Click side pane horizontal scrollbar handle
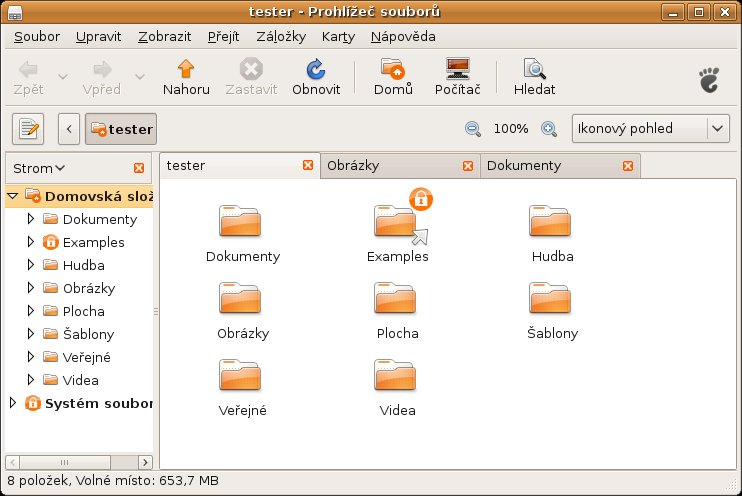 click(x=65, y=462)
